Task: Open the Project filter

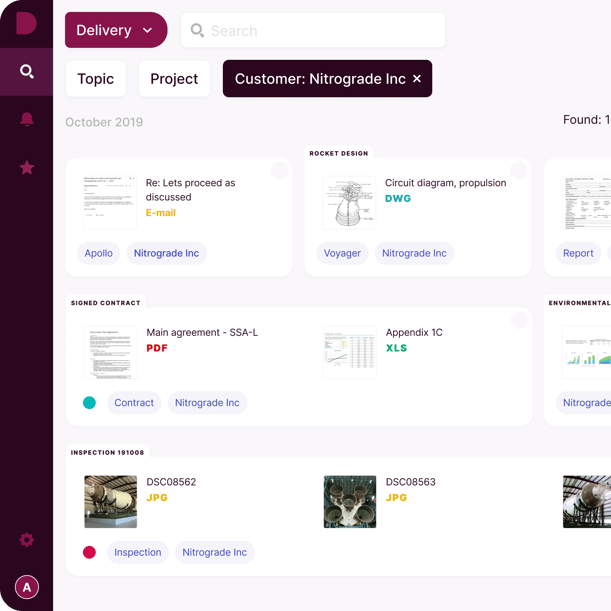Action: coord(174,79)
